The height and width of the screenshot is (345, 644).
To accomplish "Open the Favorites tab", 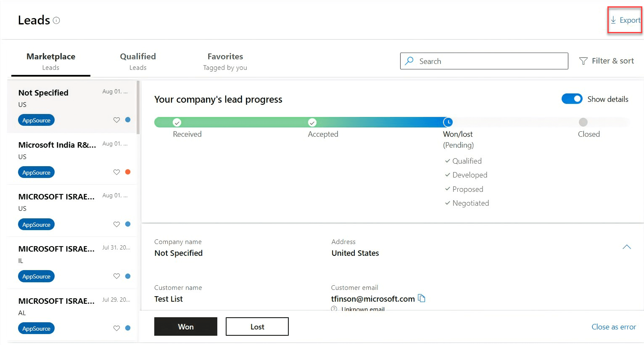I will [225, 61].
